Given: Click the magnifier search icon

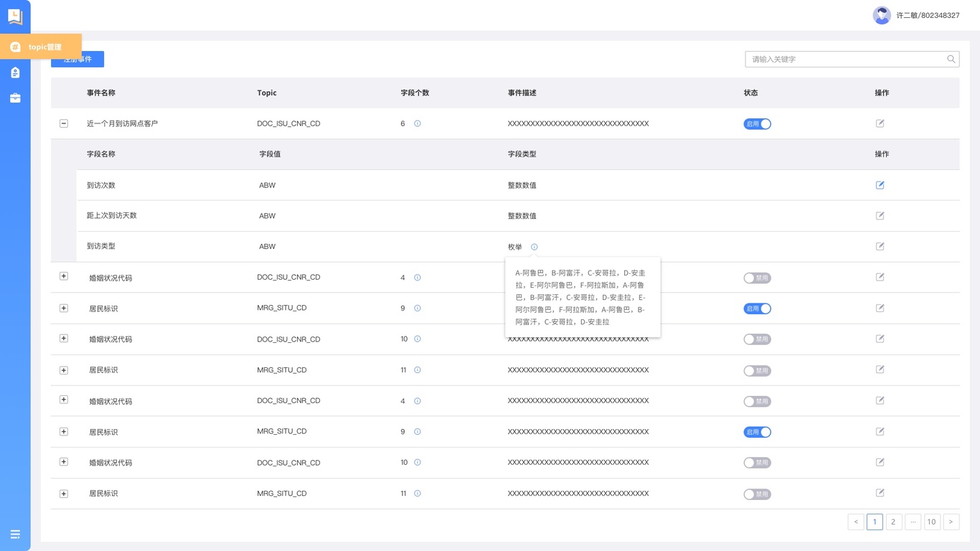Looking at the screenshot, I should coord(951,59).
